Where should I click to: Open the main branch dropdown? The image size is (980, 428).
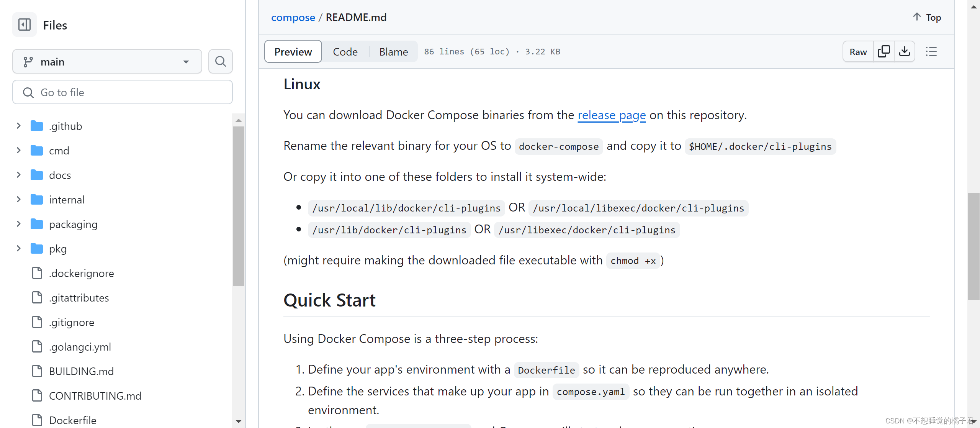[x=107, y=62]
